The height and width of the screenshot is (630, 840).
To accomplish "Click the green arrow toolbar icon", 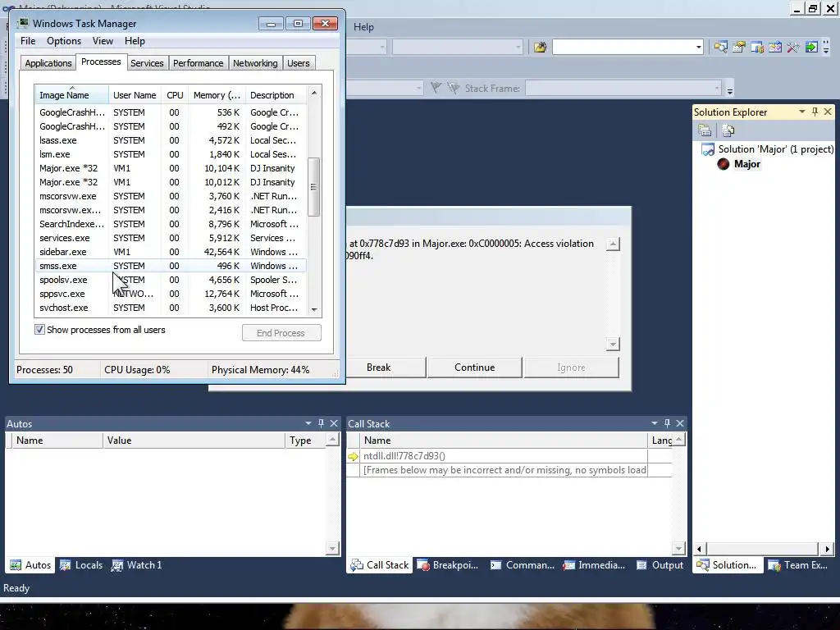I will 811,47.
